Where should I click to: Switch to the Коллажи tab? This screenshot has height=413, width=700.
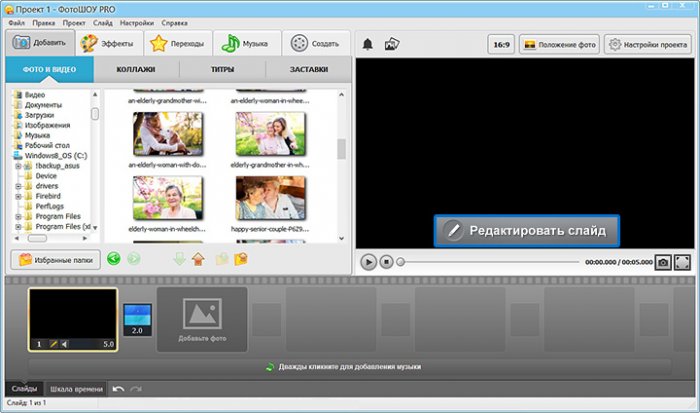tap(136, 70)
